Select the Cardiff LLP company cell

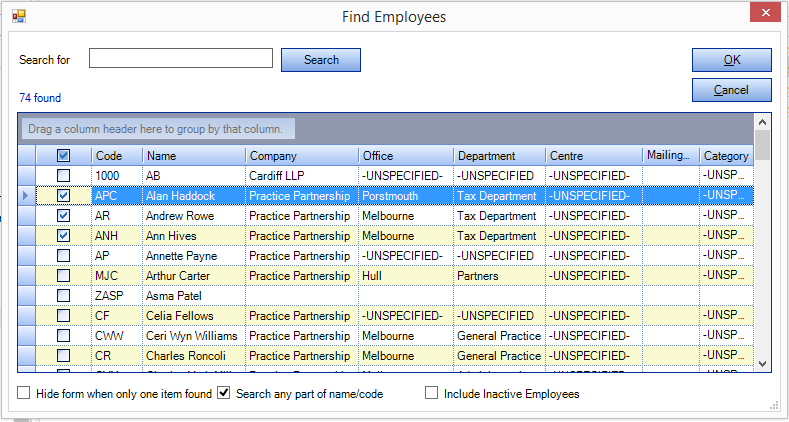(302, 176)
